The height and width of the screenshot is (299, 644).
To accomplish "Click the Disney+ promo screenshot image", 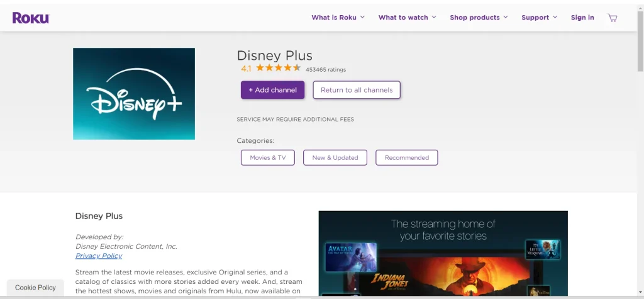I will click(x=443, y=253).
